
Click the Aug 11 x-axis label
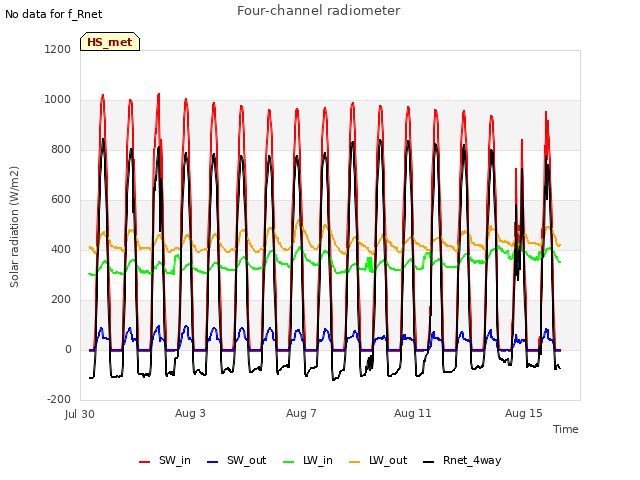413,413
